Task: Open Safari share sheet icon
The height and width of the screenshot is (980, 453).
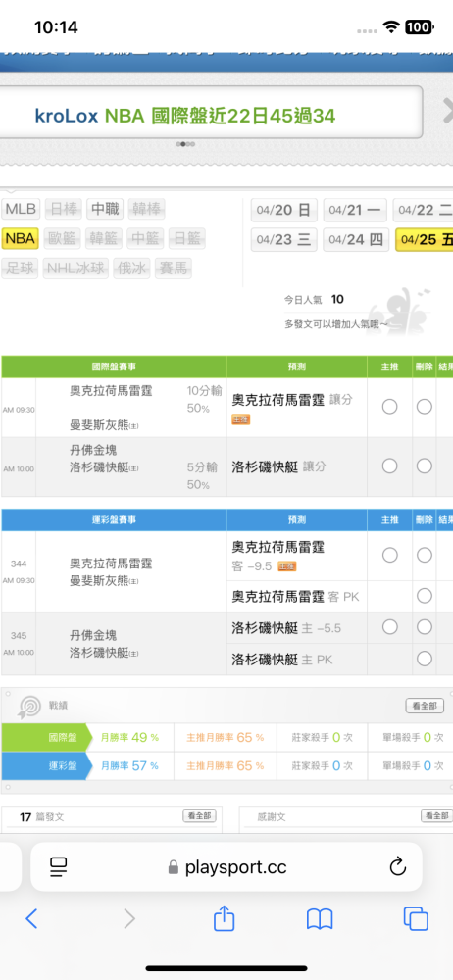Action: coord(224,917)
